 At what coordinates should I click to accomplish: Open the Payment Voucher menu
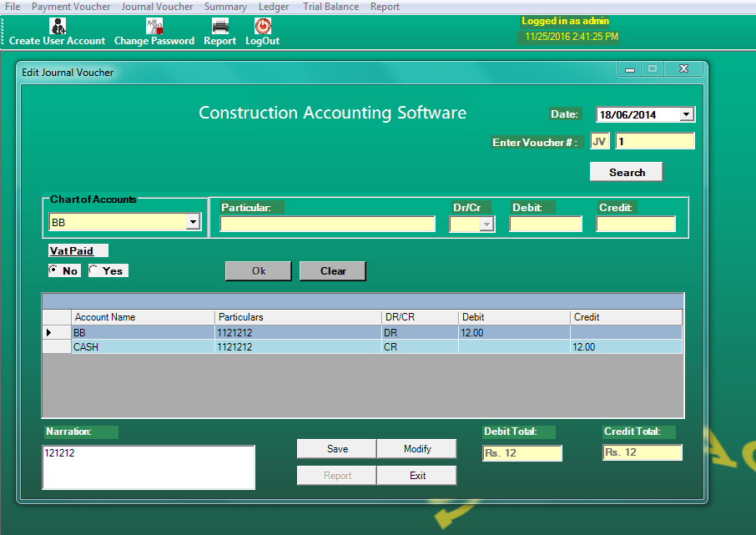coord(71,7)
